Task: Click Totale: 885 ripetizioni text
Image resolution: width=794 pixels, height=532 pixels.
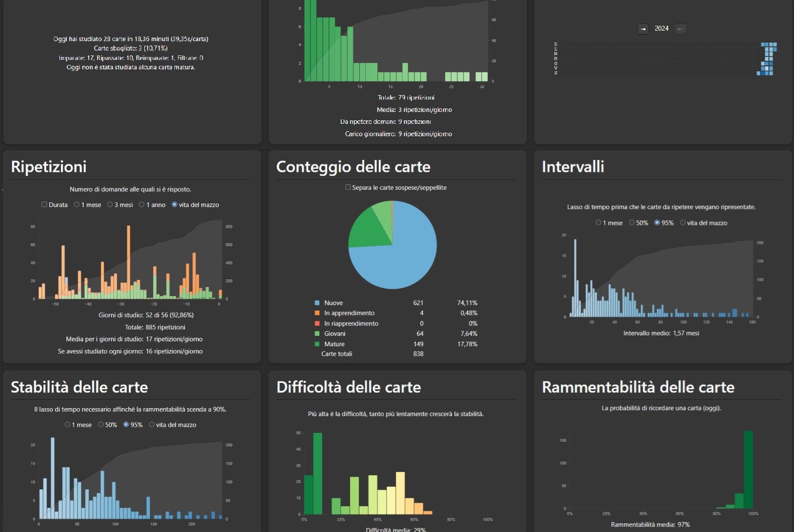Action: click(x=155, y=327)
